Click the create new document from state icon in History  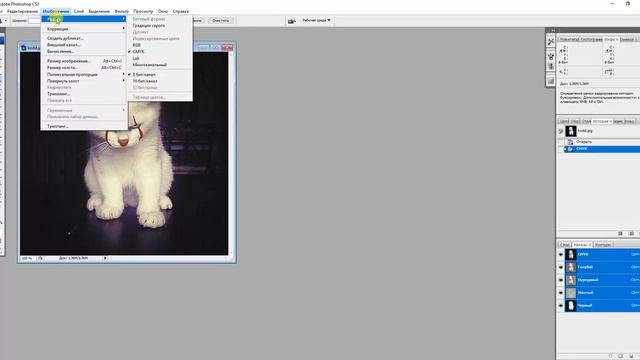click(x=620, y=233)
